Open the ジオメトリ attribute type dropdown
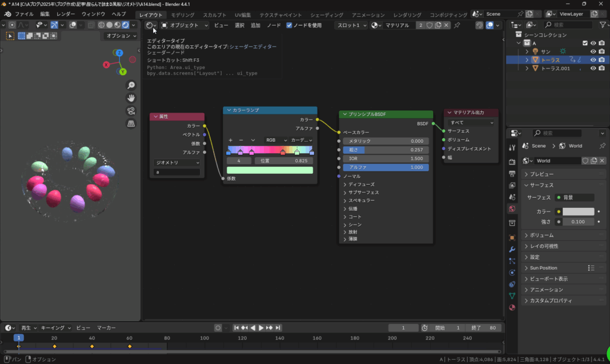This screenshot has height=364, width=610. coord(176,163)
